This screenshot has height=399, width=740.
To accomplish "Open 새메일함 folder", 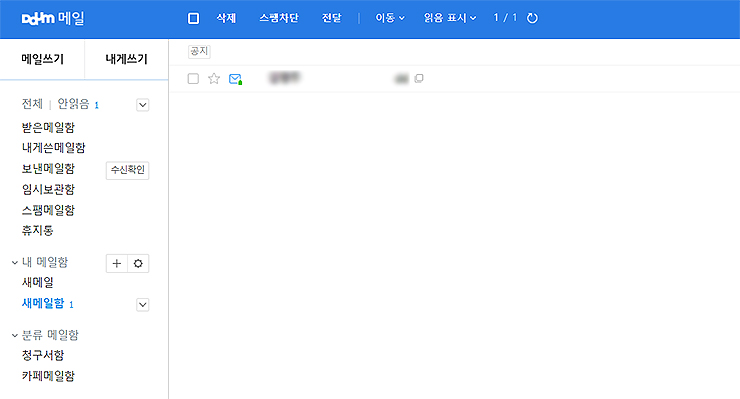I will 43,303.
